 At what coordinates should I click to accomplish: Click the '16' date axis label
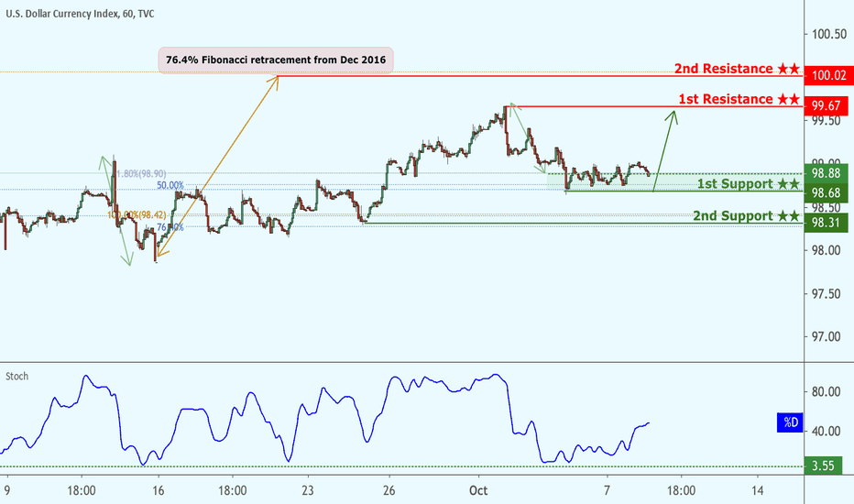(158, 491)
